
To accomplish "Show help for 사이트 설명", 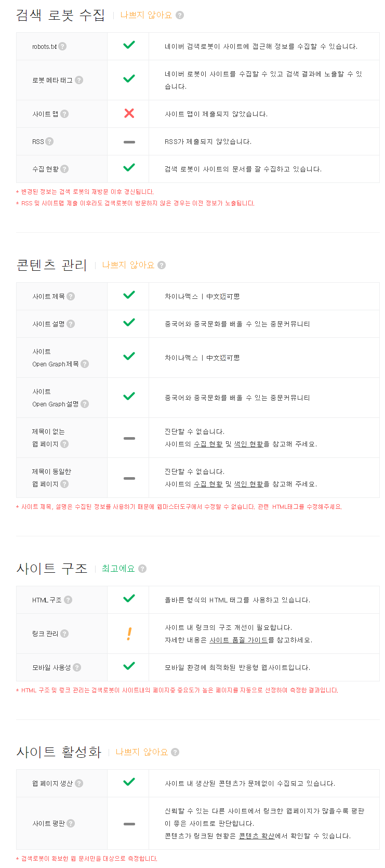I will tap(71, 324).
